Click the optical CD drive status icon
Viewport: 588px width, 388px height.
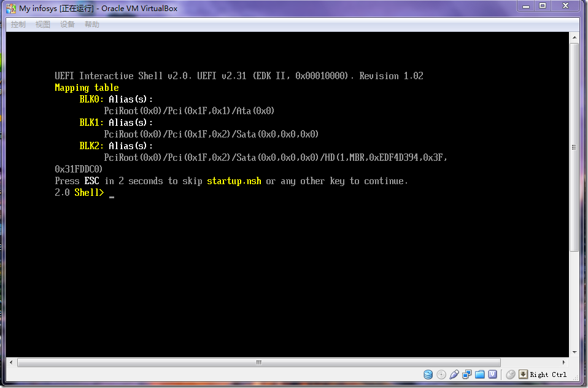click(441, 374)
